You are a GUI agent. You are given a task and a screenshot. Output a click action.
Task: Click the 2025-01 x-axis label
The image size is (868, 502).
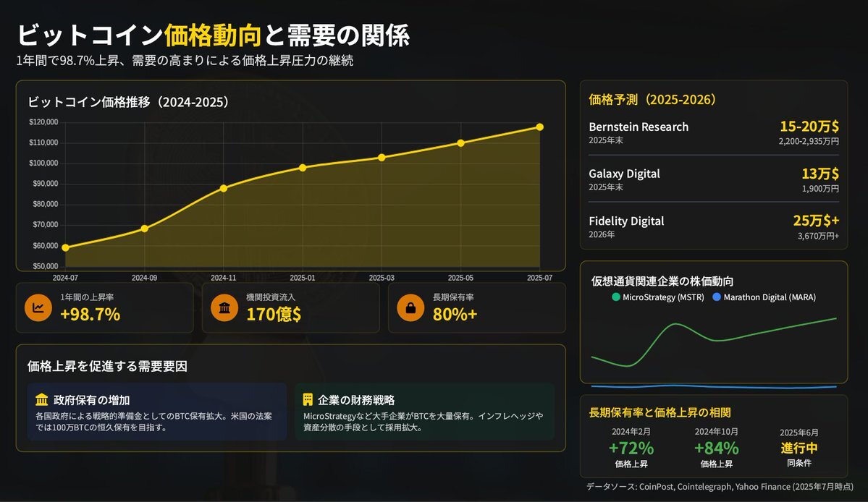point(303,278)
